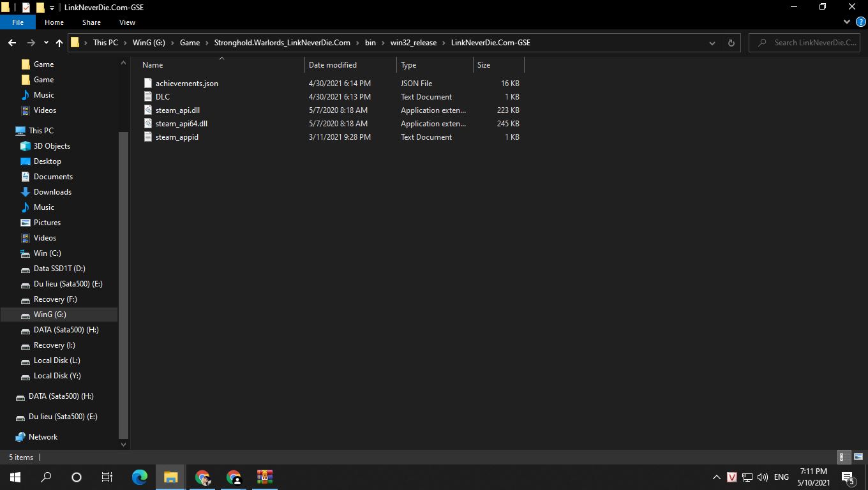Switch to the View ribbon tab
Image resolution: width=868 pixels, height=490 pixels.
click(127, 22)
